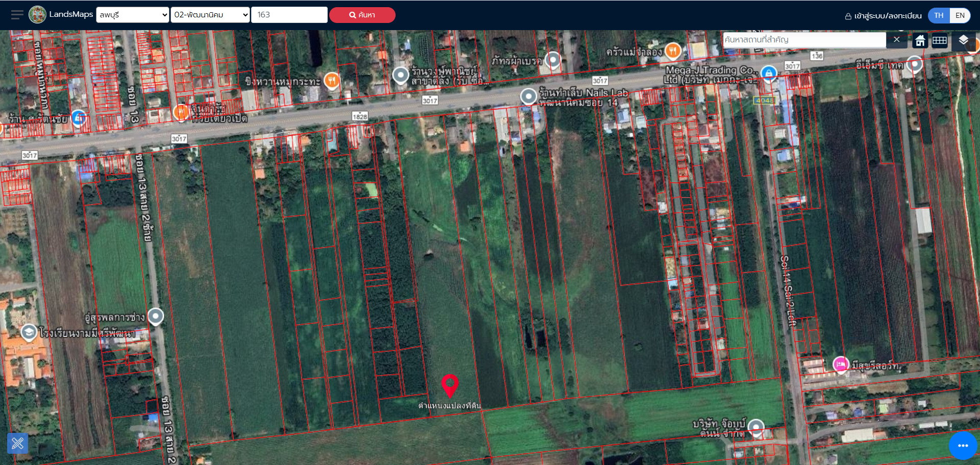The height and width of the screenshot is (465, 980).
Task: Switch language to TH
Action: (x=939, y=15)
